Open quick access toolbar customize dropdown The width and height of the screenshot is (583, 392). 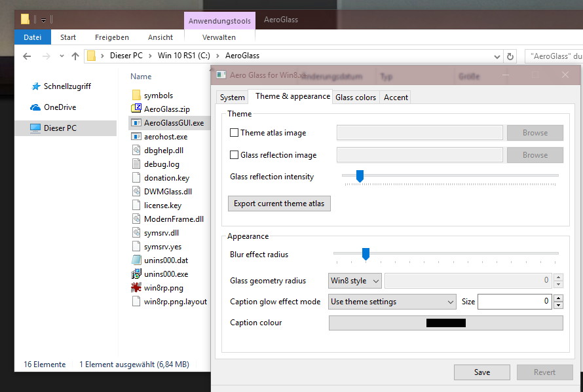click(x=43, y=20)
